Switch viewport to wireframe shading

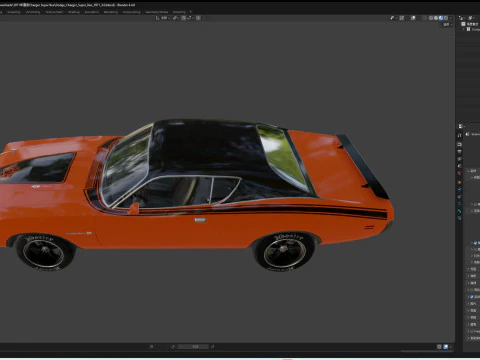pos(431,18)
